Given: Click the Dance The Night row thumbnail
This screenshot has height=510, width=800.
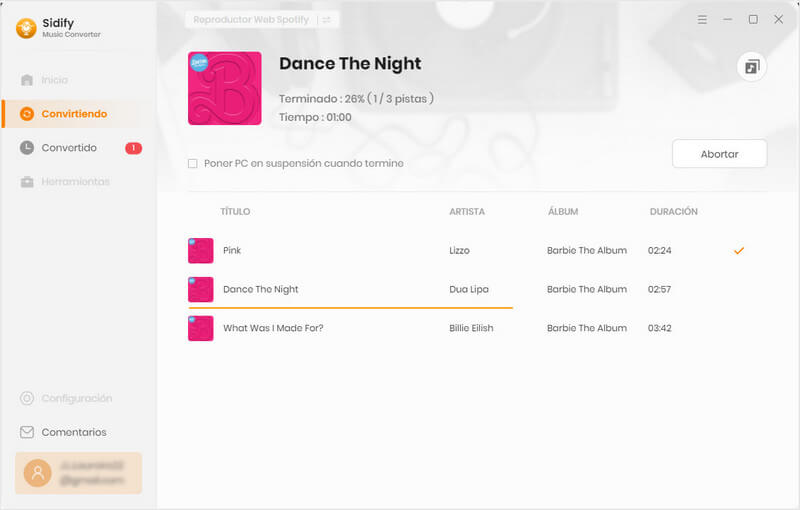Looking at the screenshot, I should (x=201, y=289).
